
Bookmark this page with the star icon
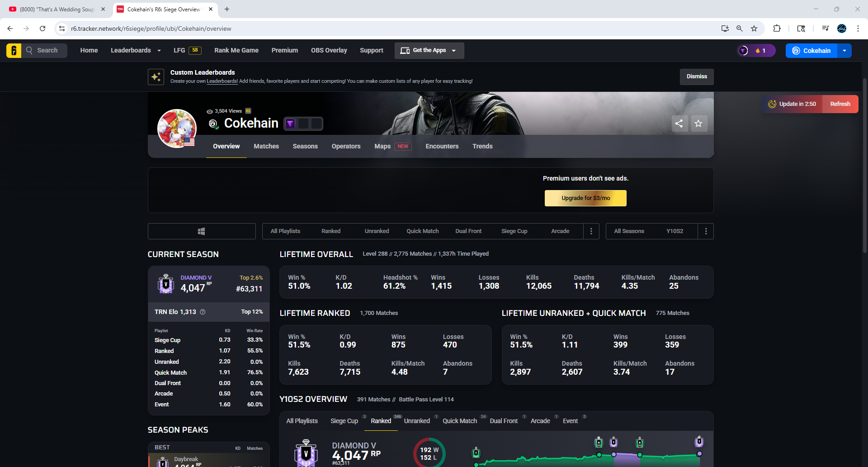point(754,29)
